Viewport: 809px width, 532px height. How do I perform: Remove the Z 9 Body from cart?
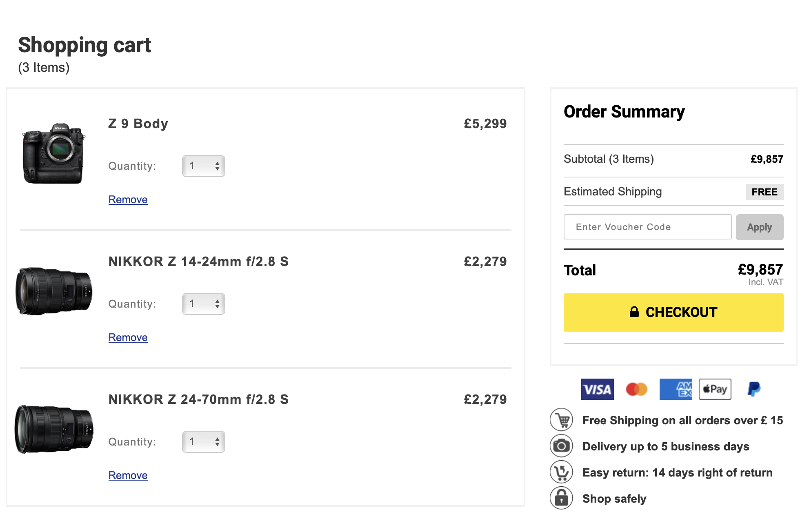(128, 199)
